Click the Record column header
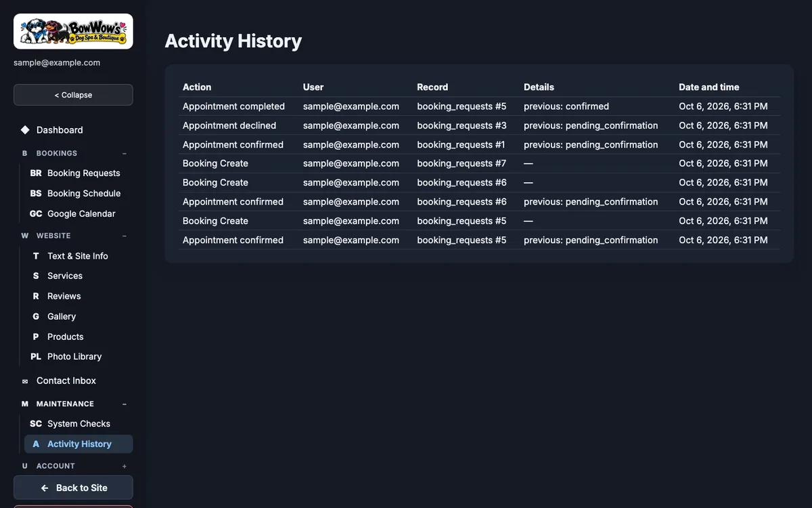This screenshot has height=508, width=812. tap(432, 87)
